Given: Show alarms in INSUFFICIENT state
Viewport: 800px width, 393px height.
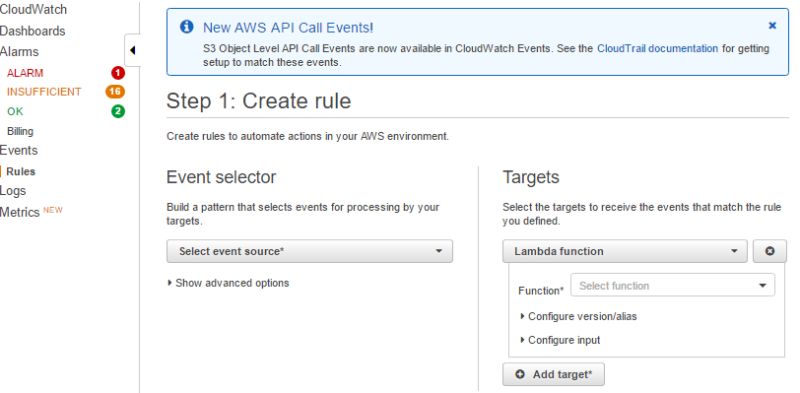Looking at the screenshot, I should pos(44,92).
